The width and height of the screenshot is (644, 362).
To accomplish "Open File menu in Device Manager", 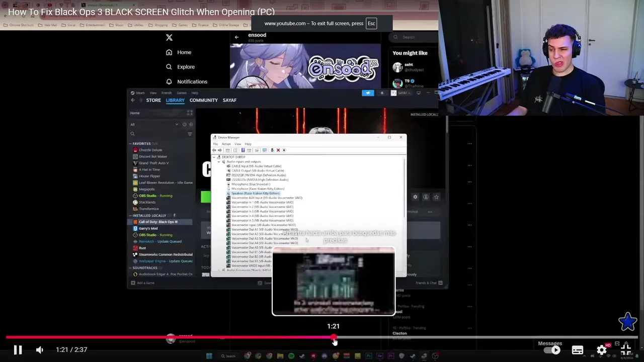I will click(215, 144).
